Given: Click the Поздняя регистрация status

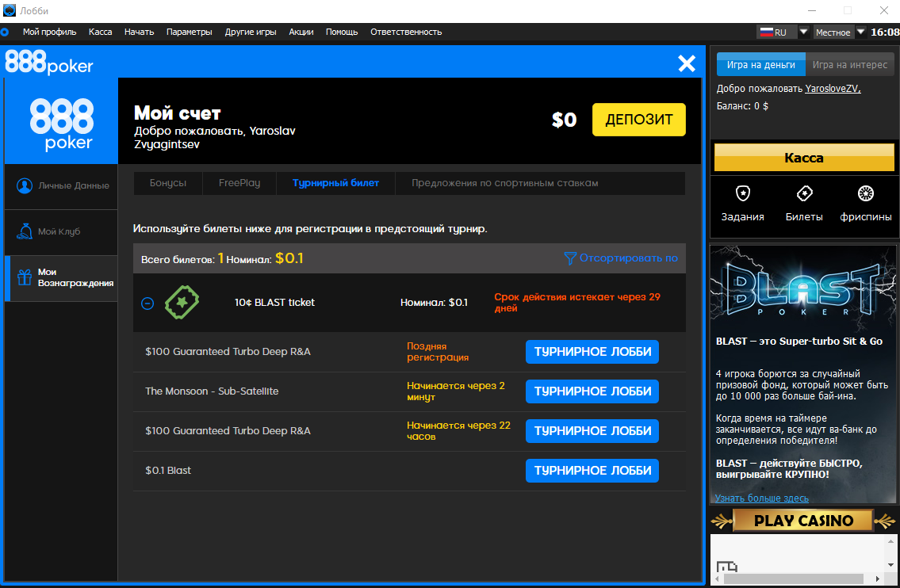Looking at the screenshot, I should (438, 352).
